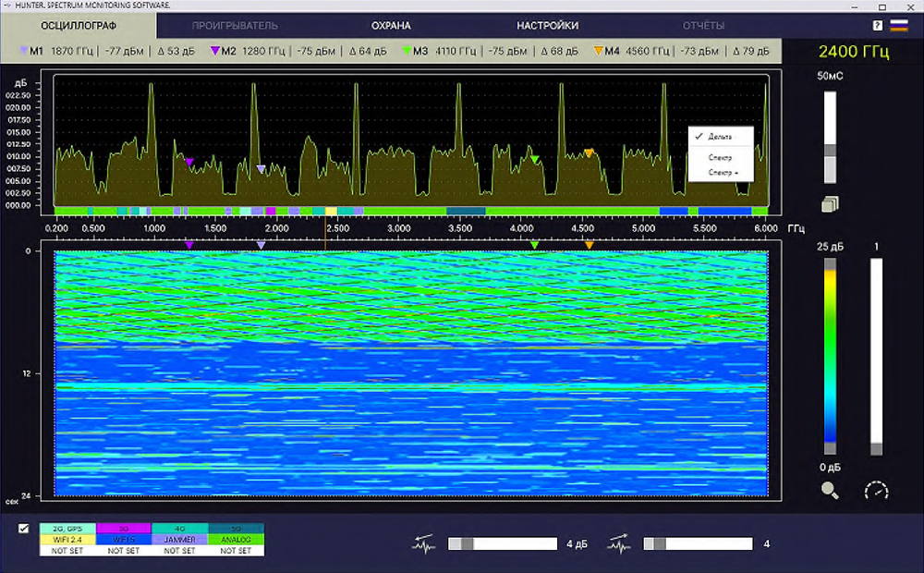Choose Спектр in the popup menu
This screenshot has width=924, height=573.
[721, 158]
